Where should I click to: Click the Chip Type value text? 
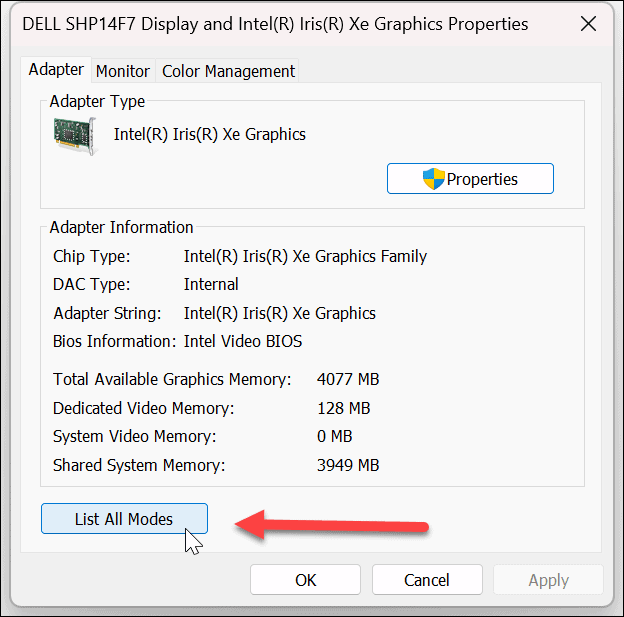click(x=305, y=257)
